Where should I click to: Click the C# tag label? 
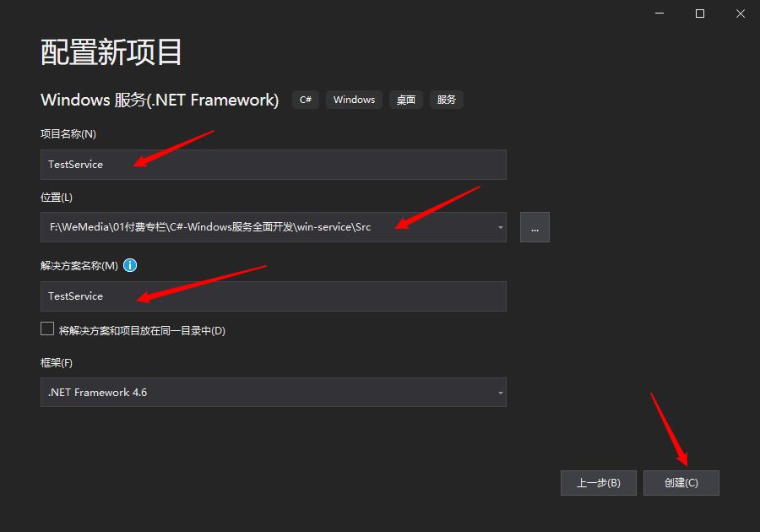pyautogui.click(x=306, y=100)
